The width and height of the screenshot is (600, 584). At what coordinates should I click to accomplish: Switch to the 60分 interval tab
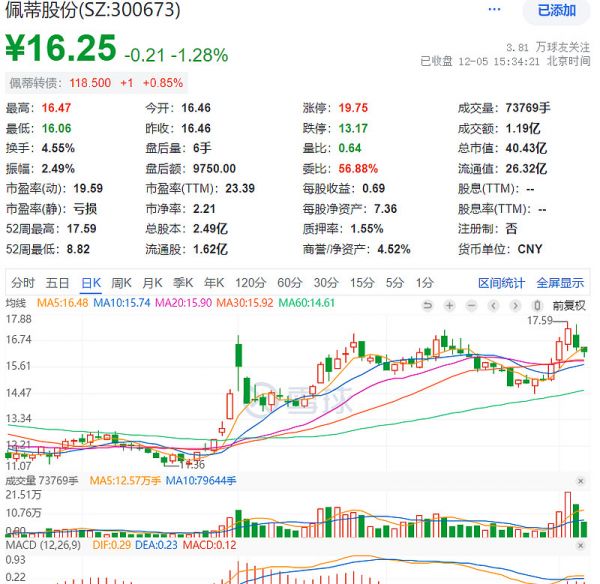click(290, 283)
